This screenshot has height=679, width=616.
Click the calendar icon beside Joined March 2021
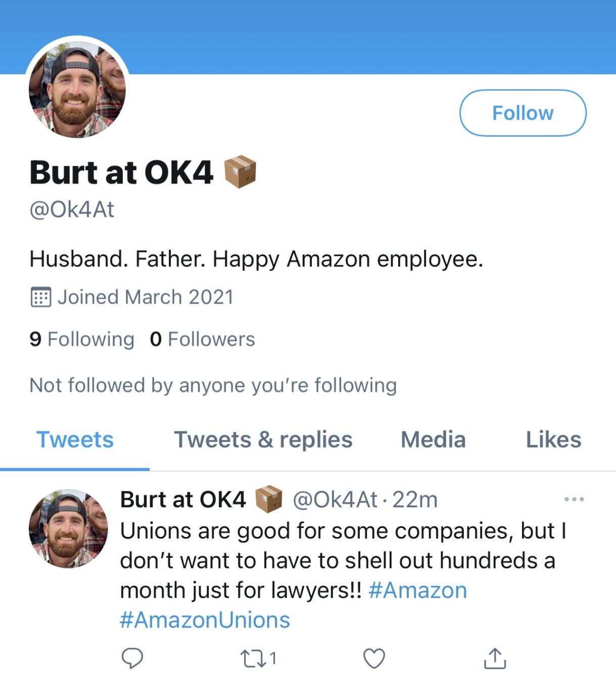[40, 297]
